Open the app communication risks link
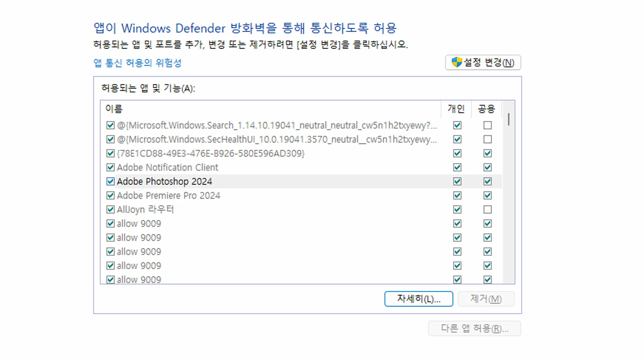 click(137, 63)
